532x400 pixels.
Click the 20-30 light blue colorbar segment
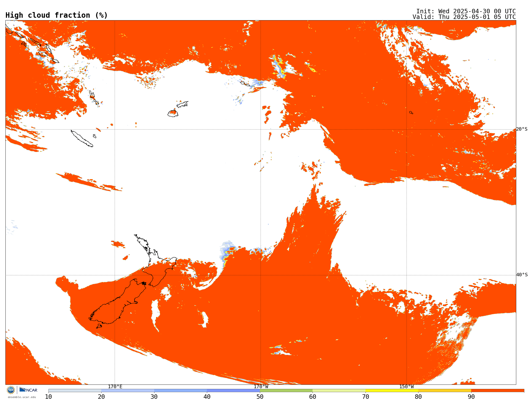[128, 391]
